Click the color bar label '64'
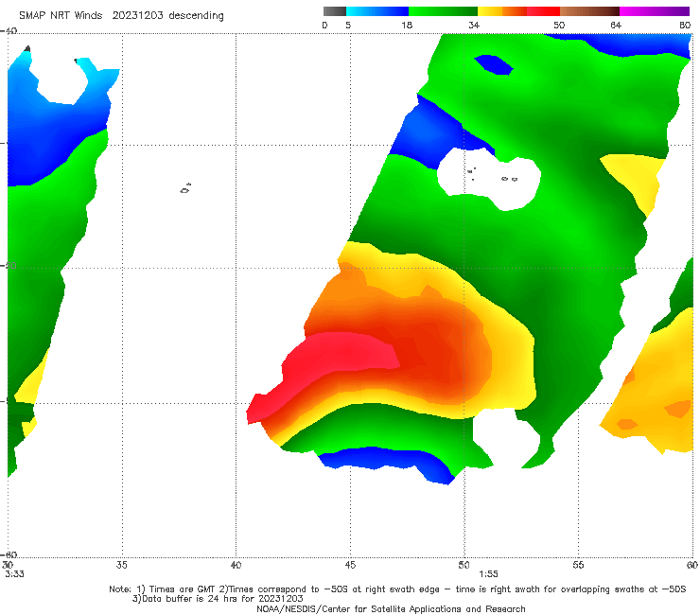 616,25
